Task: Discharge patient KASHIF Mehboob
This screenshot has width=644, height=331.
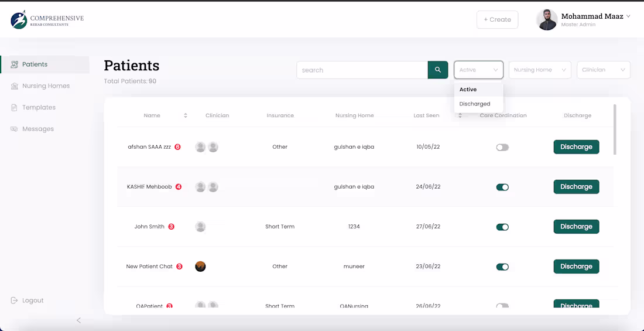Action: [576, 187]
